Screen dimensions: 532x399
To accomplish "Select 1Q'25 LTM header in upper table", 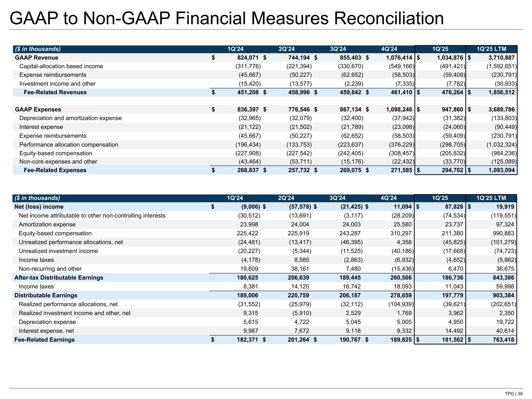I will tap(491, 49).
